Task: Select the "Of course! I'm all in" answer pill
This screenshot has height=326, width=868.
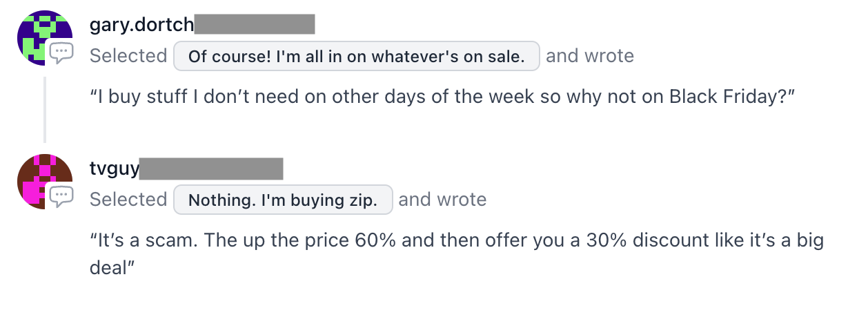Action: (x=356, y=56)
